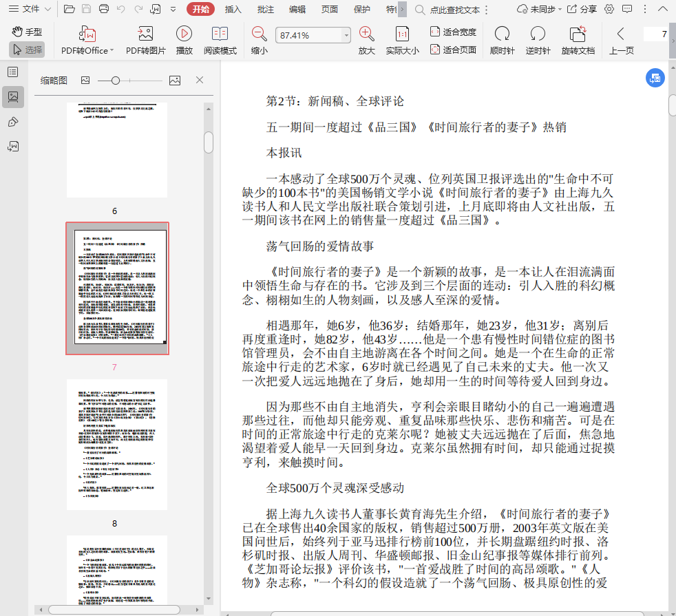This screenshot has height=616, width=676.
Task: Toggle the thumbnail panel icon in sidebar
Action: [13, 97]
